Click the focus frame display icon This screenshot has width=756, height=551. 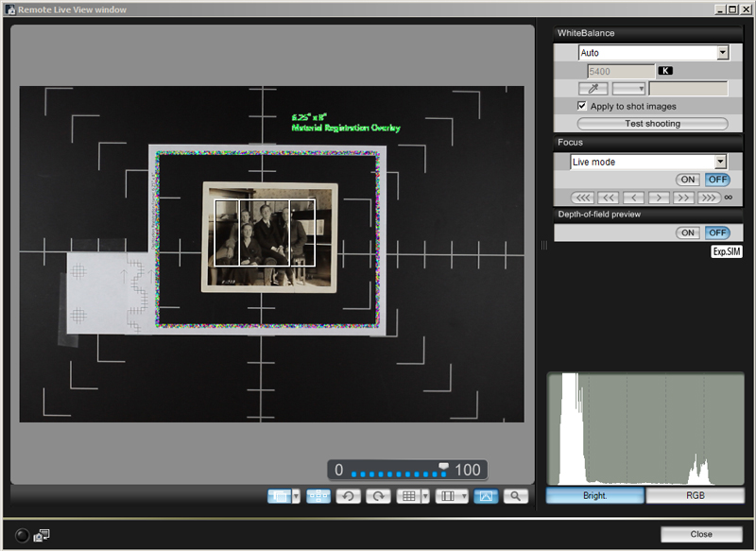pos(318,496)
